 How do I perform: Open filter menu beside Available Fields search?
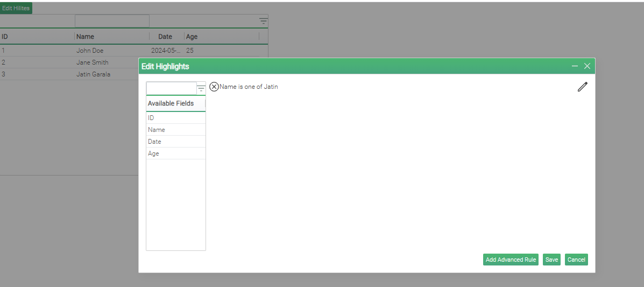201,89
